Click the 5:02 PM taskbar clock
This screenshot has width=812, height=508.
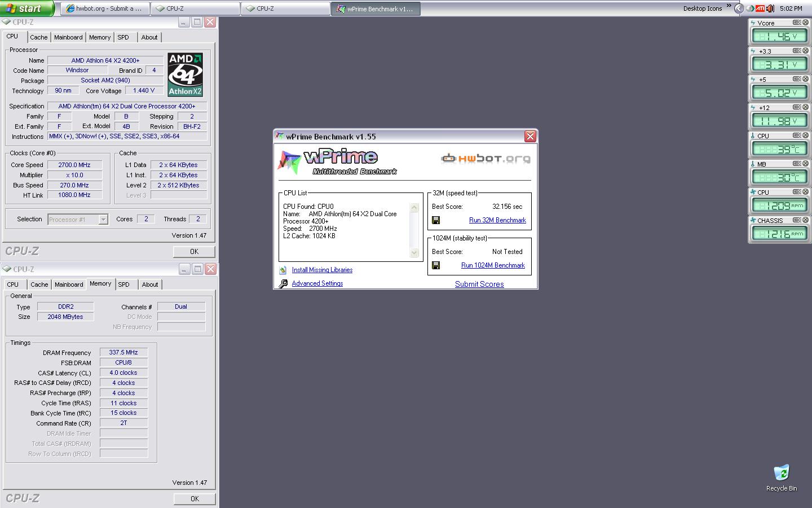tap(791, 8)
